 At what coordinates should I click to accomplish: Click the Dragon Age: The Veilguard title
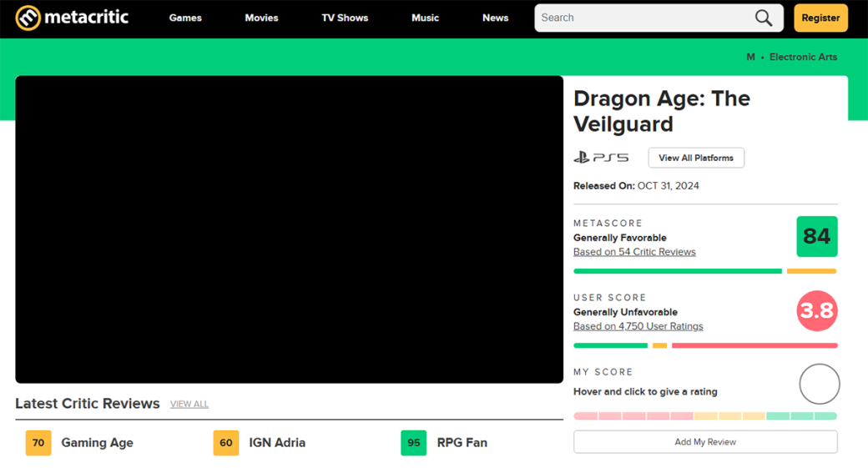pos(662,111)
